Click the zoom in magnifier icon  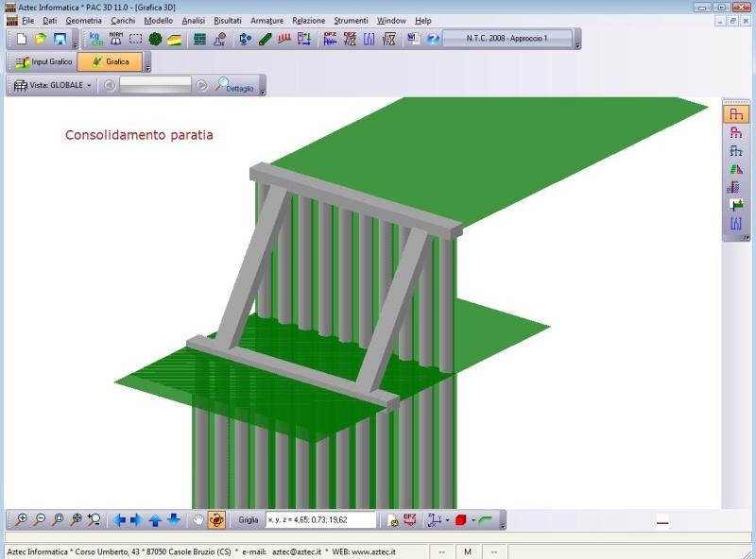[22, 519]
